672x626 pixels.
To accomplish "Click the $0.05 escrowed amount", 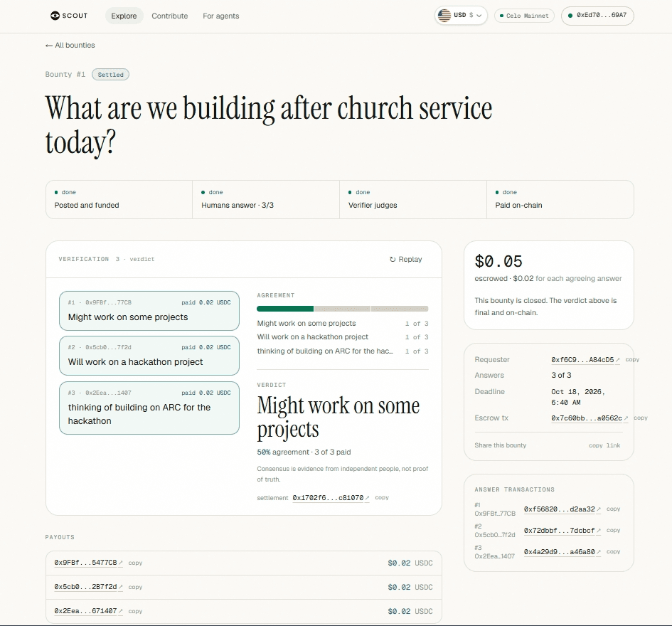I will [498, 261].
